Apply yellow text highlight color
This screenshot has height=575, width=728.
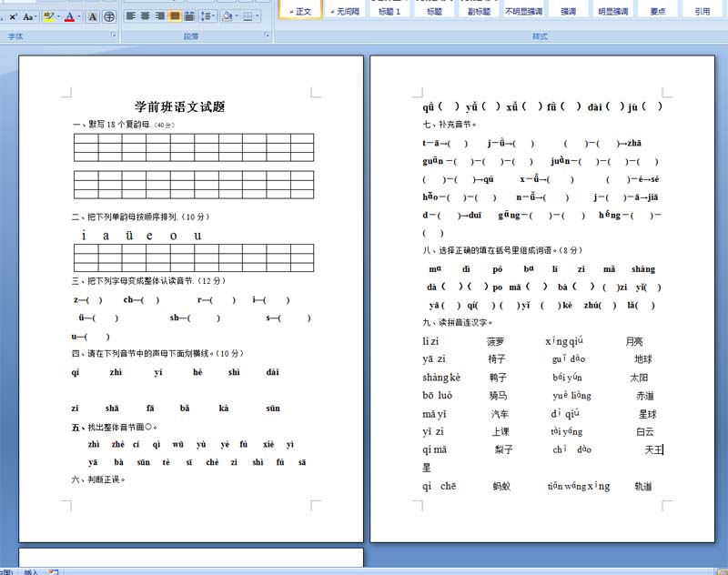point(48,17)
